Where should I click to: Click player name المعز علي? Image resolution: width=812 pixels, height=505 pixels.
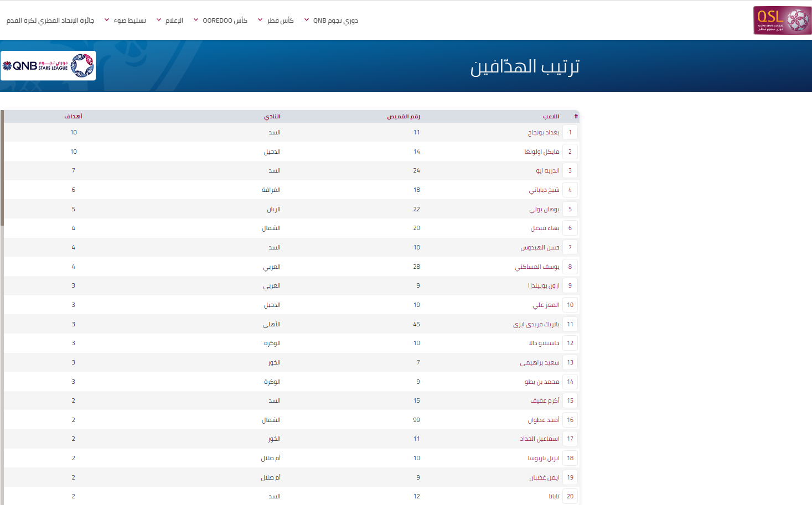pyautogui.click(x=546, y=305)
